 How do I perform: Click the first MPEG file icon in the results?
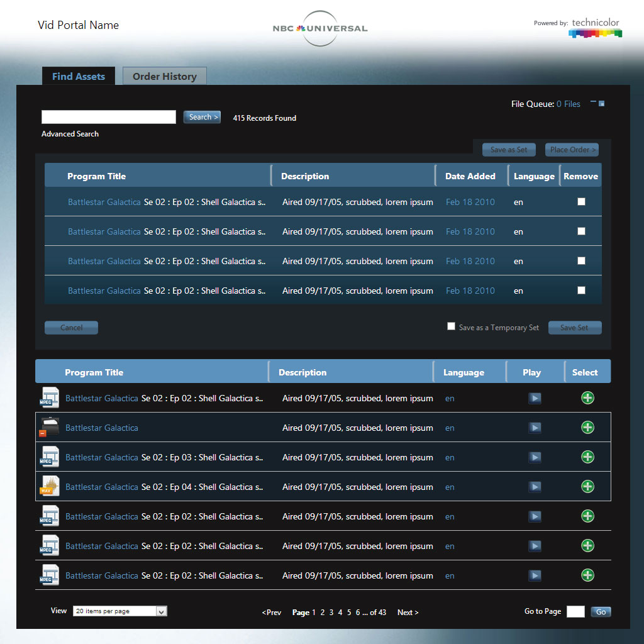point(49,398)
